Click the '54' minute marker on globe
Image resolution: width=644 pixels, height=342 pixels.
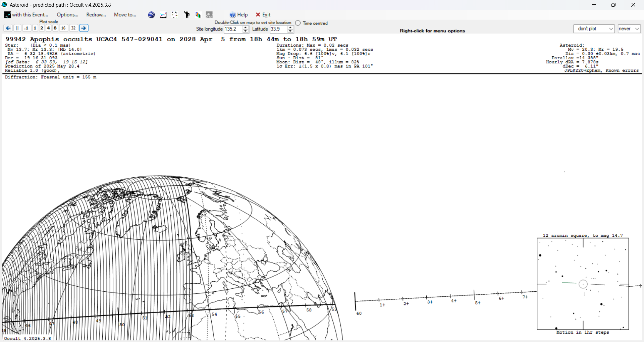point(214,314)
